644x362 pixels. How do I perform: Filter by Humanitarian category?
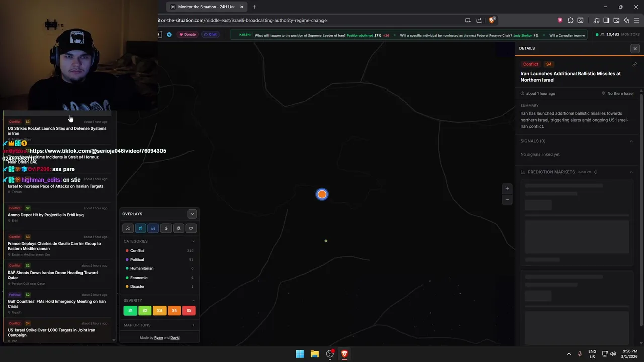[159, 268]
